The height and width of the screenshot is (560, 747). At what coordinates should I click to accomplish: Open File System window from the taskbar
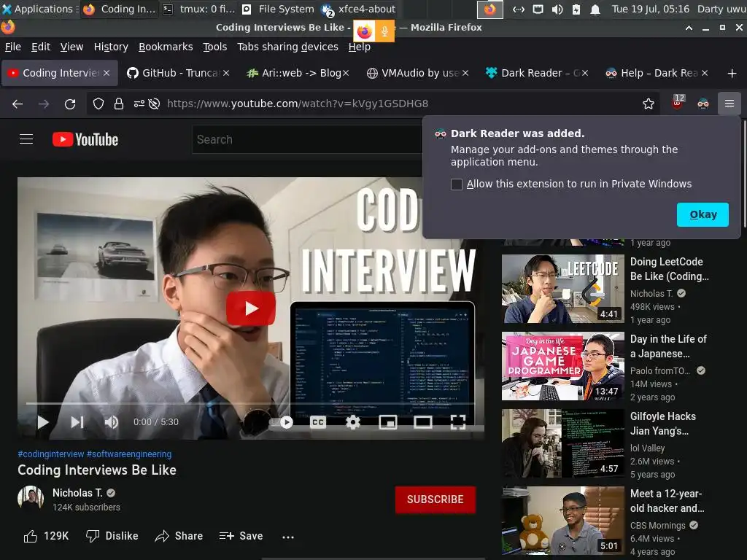(278, 9)
